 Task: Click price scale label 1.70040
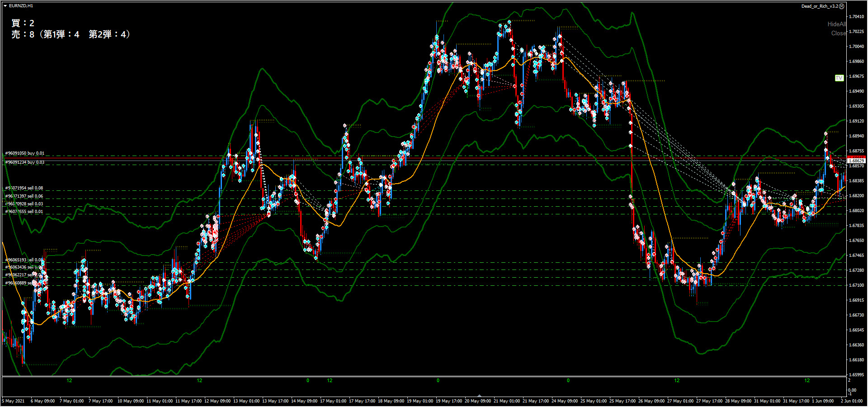click(857, 47)
